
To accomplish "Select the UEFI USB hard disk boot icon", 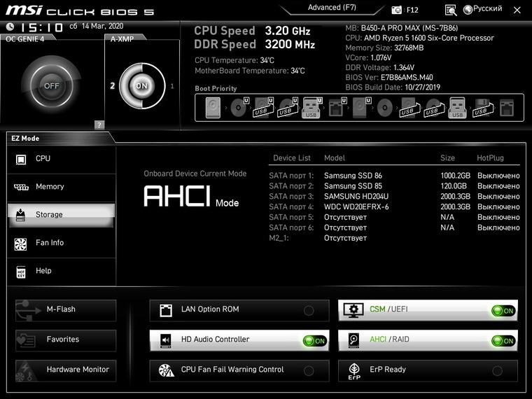I will click(264, 108).
